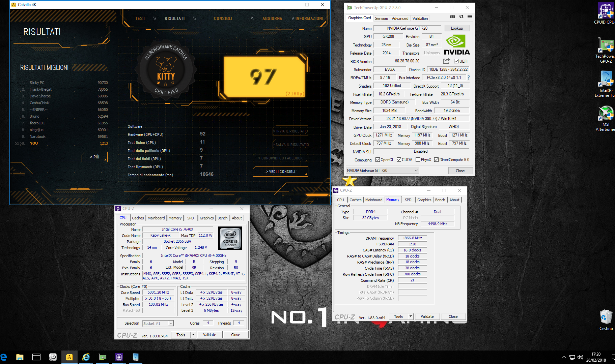Open Bench tab in CPU-Z Memory window
The height and width of the screenshot is (364, 615).
(440, 200)
